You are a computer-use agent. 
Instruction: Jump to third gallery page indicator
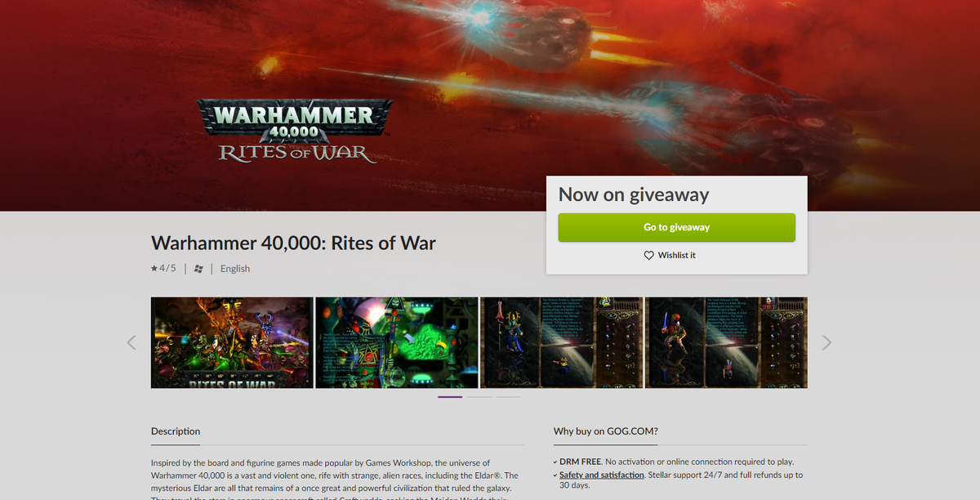point(509,397)
